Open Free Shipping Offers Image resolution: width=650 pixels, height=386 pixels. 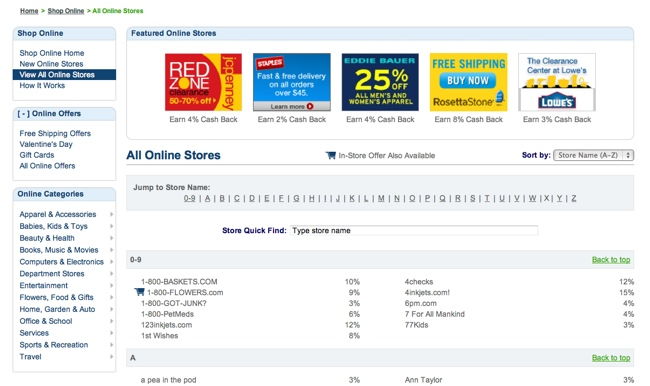(55, 134)
